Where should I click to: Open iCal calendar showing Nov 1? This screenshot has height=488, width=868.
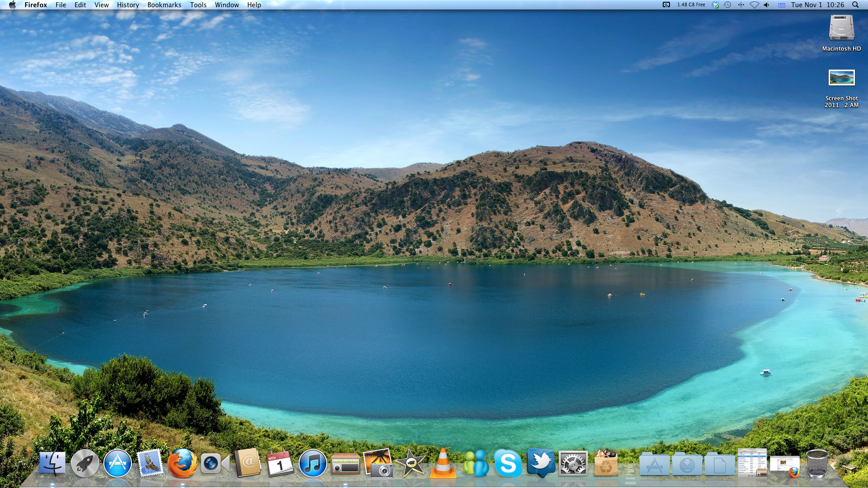click(280, 464)
